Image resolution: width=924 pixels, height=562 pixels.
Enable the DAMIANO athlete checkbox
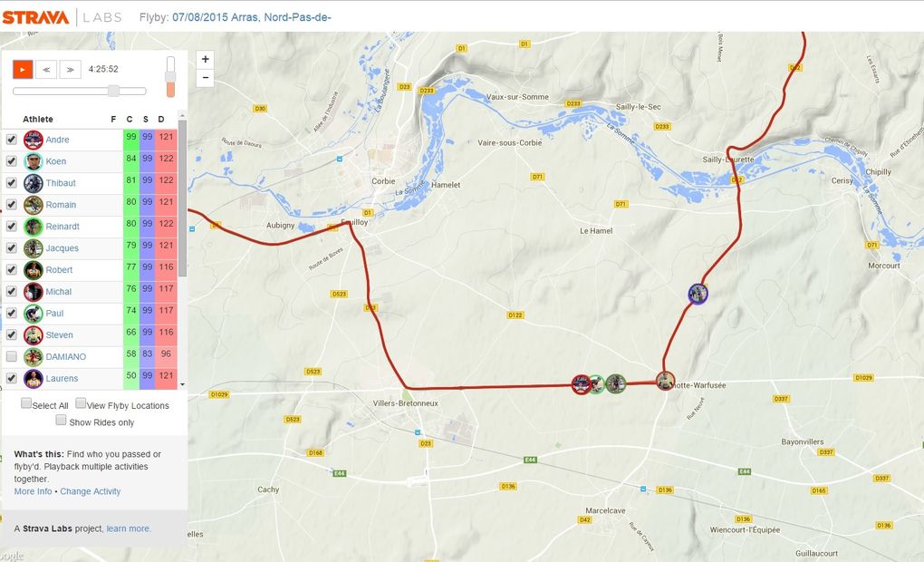pos(11,356)
